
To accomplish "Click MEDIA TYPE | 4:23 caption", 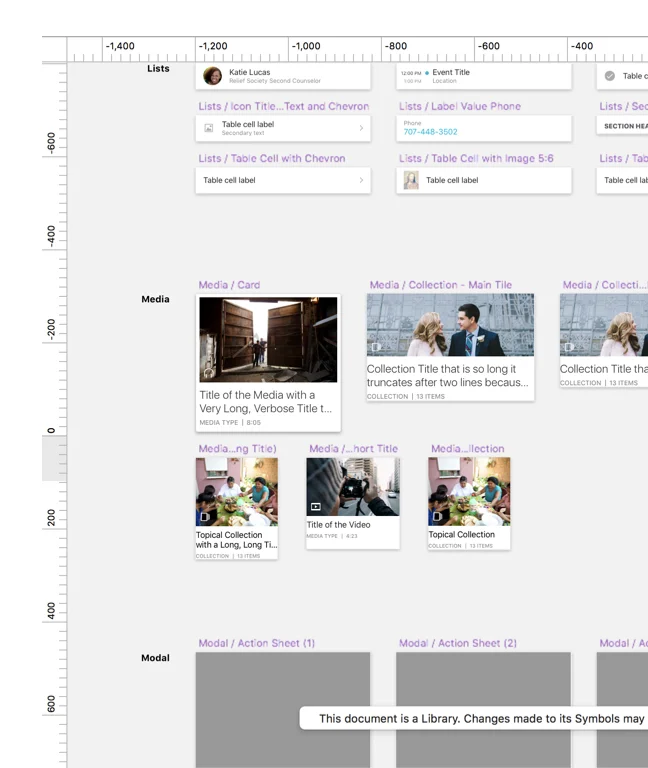I will point(332,536).
